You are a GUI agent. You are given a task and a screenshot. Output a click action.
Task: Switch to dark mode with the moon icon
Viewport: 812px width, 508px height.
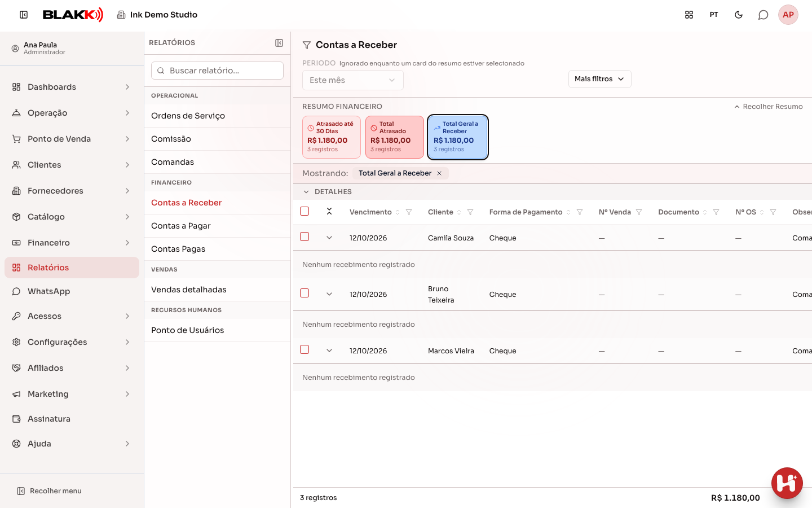click(739, 15)
